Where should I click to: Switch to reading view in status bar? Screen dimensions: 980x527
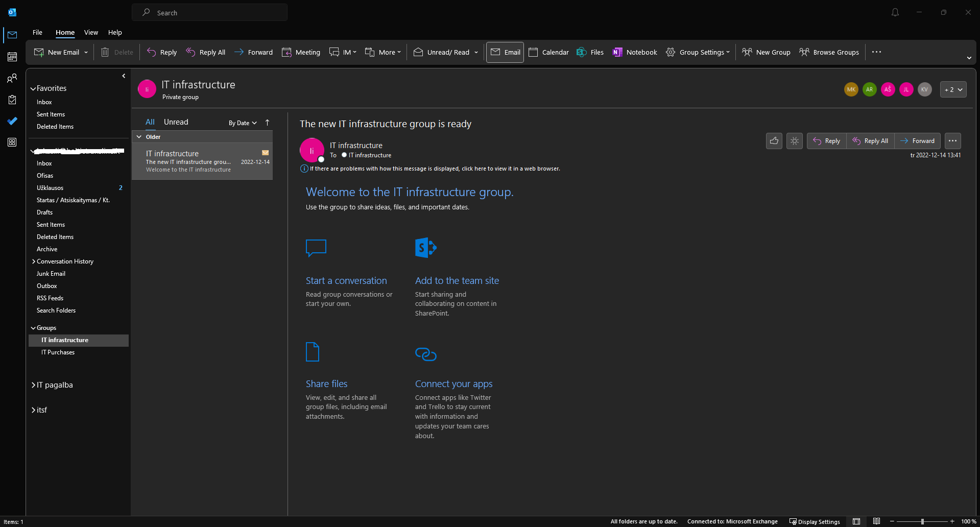876,521
